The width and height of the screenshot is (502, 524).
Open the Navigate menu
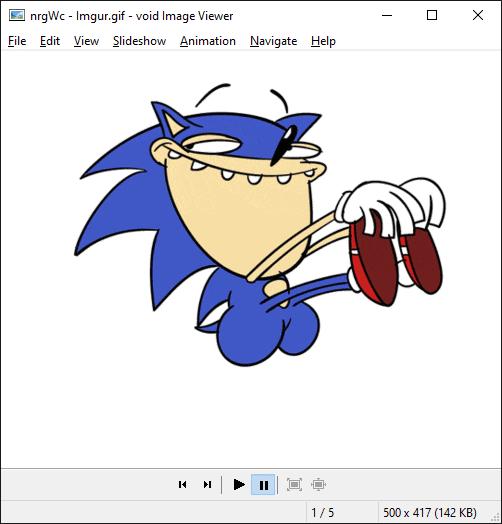pos(273,41)
